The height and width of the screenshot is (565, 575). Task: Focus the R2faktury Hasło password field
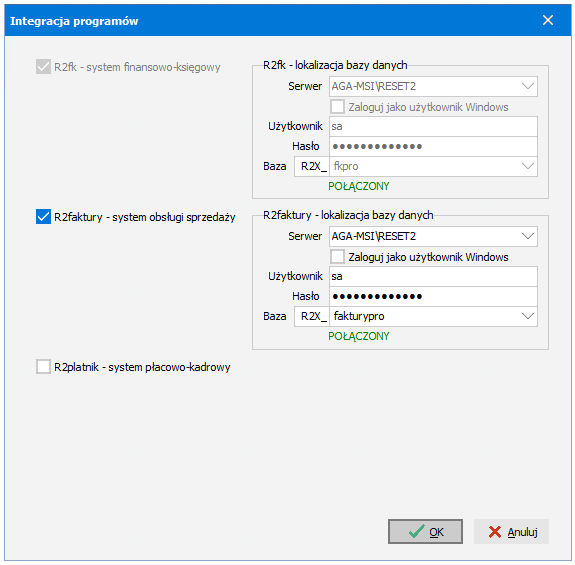pos(433,296)
